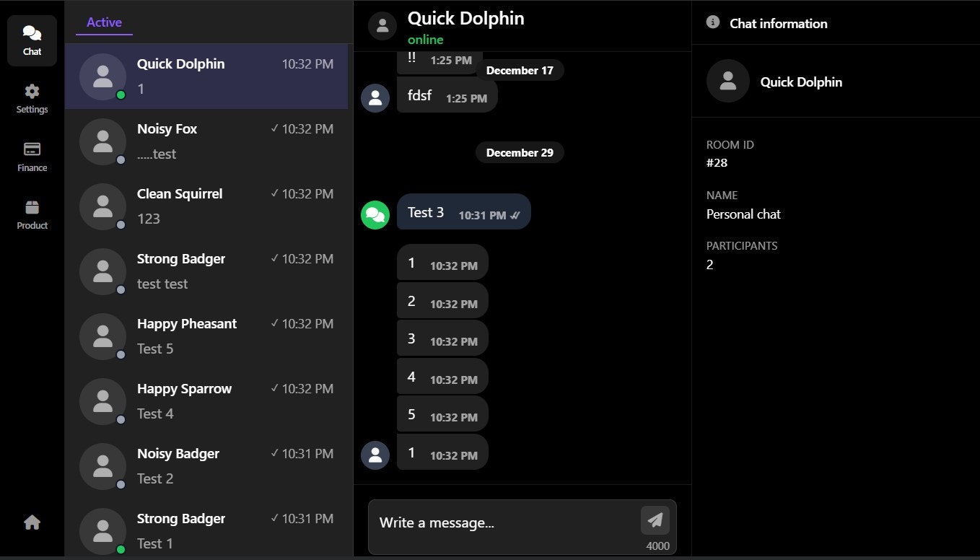980x560 pixels.
Task: Click the December 29 date divider
Action: point(520,152)
